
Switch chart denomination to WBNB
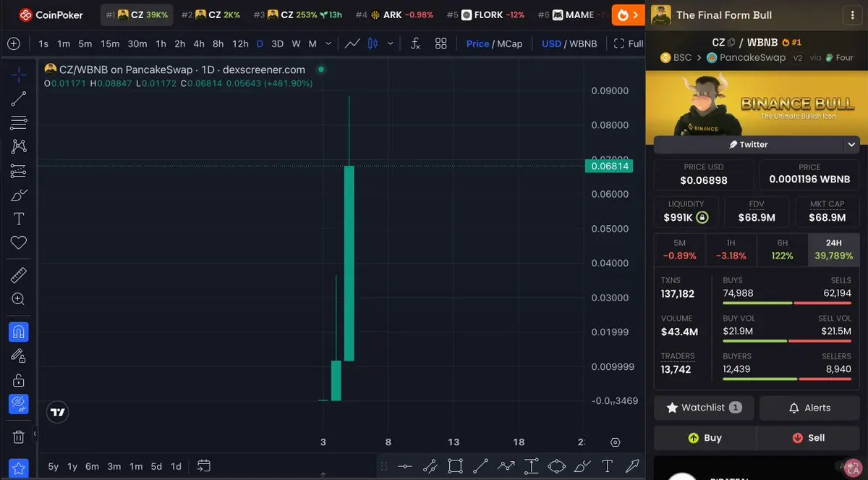[x=583, y=43]
